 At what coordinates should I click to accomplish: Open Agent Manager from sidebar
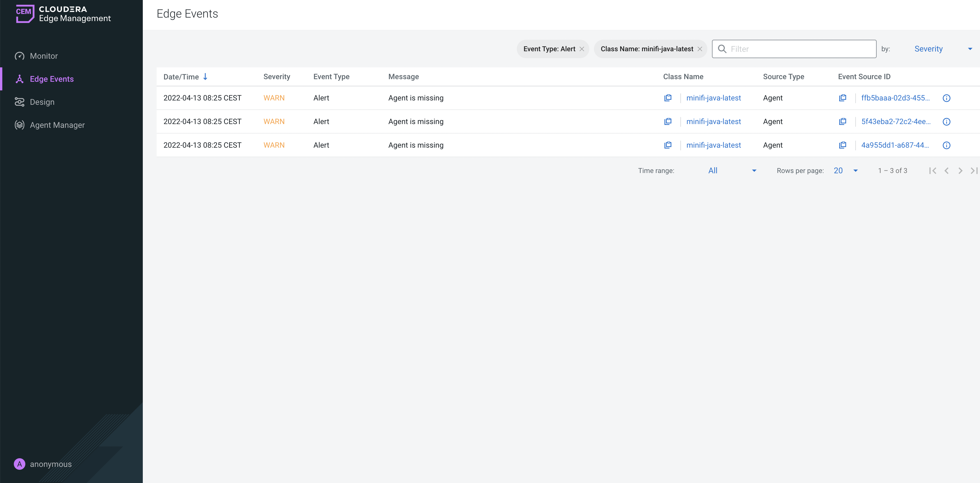tap(57, 125)
